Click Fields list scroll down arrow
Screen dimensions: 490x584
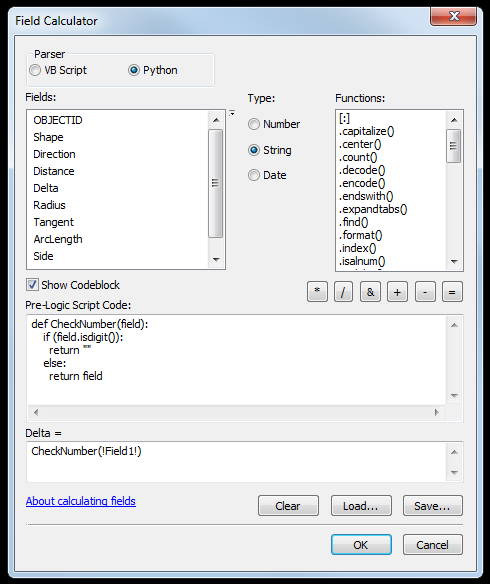point(216,260)
